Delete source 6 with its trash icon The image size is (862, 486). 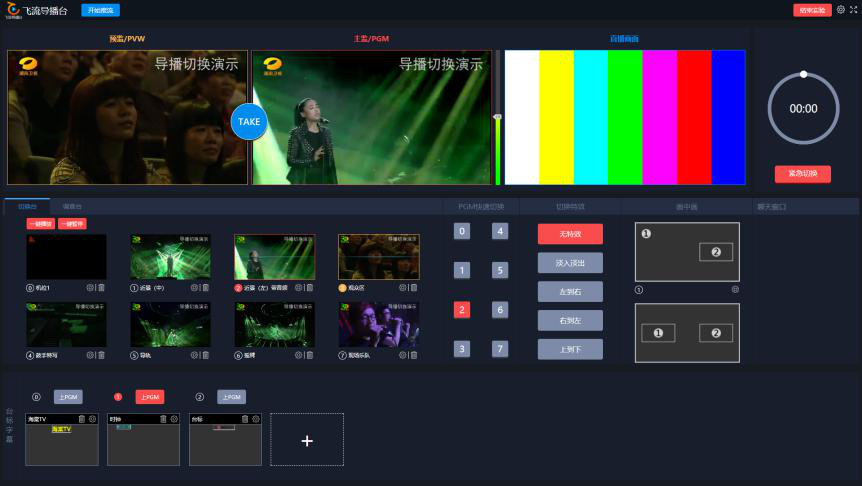[310, 355]
